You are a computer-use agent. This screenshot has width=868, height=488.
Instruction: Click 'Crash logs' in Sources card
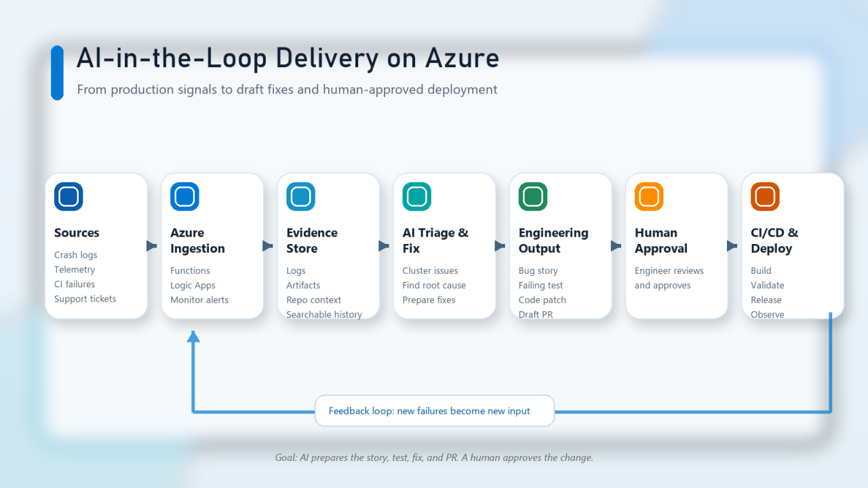point(75,256)
